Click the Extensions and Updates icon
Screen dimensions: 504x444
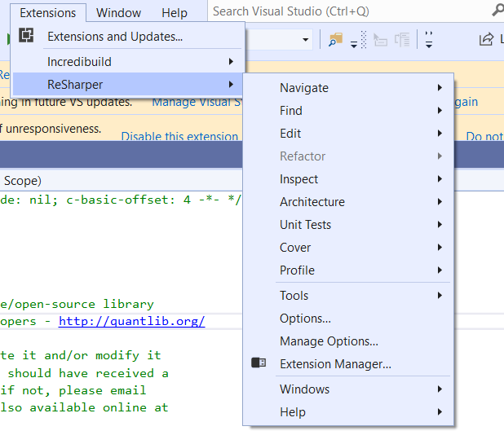pos(27,36)
